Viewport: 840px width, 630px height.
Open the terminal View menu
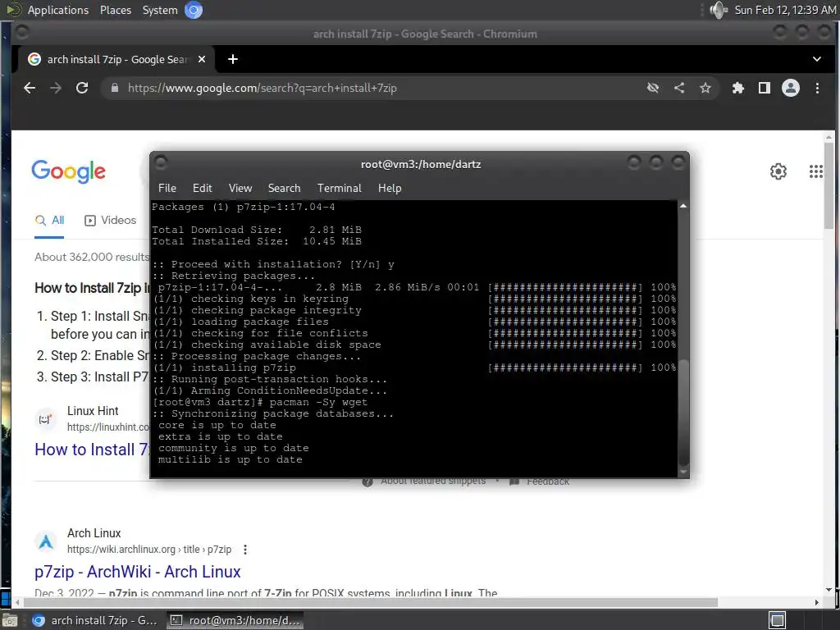point(240,188)
